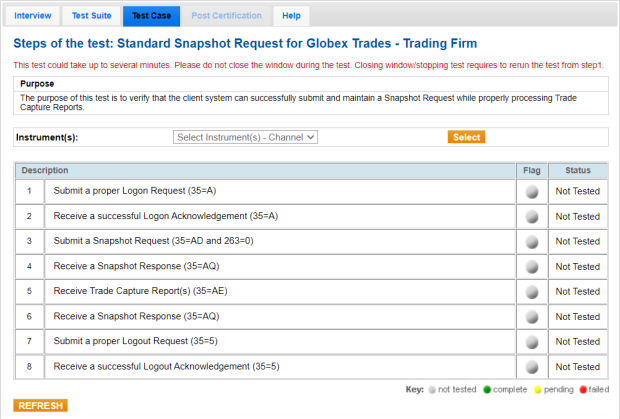Click the Submit a Snapshot Request step description
The height and width of the screenshot is (419, 620).
[x=153, y=241]
